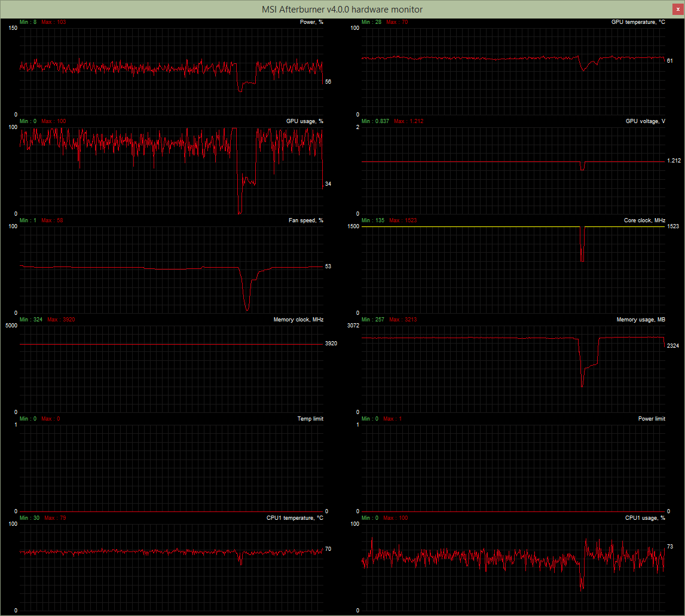Click the 'Power limit' graph label
Image resolution: width=685 pixels, height=616 pixels.
point(652,419)
